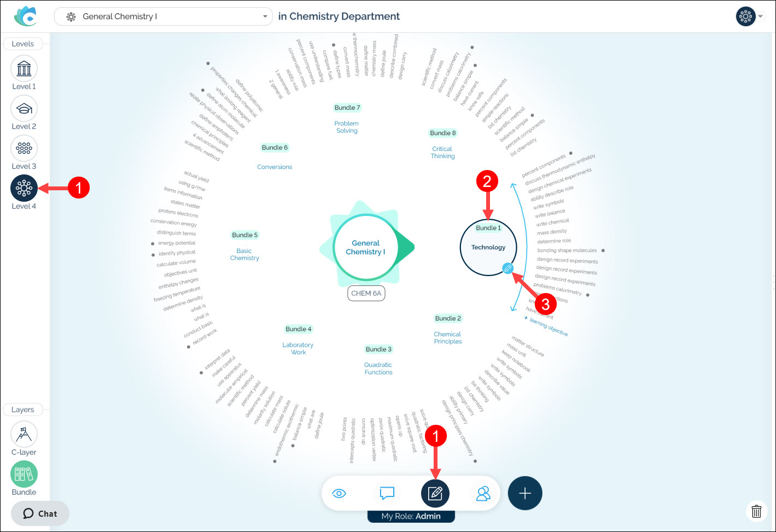The height and width of the screenshot is (532, 776).
Task: Select the Bundle 1 Technology node
Action: (488, 248)
